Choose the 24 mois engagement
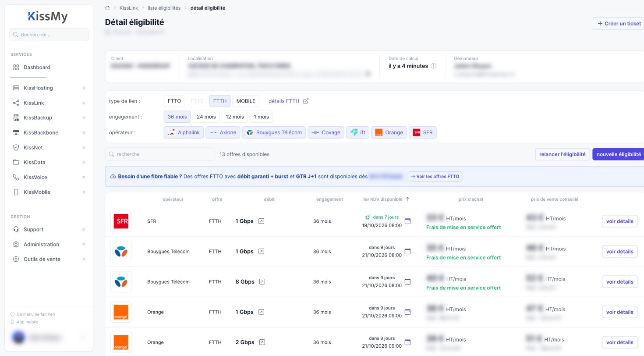 (x=206, y=117)
